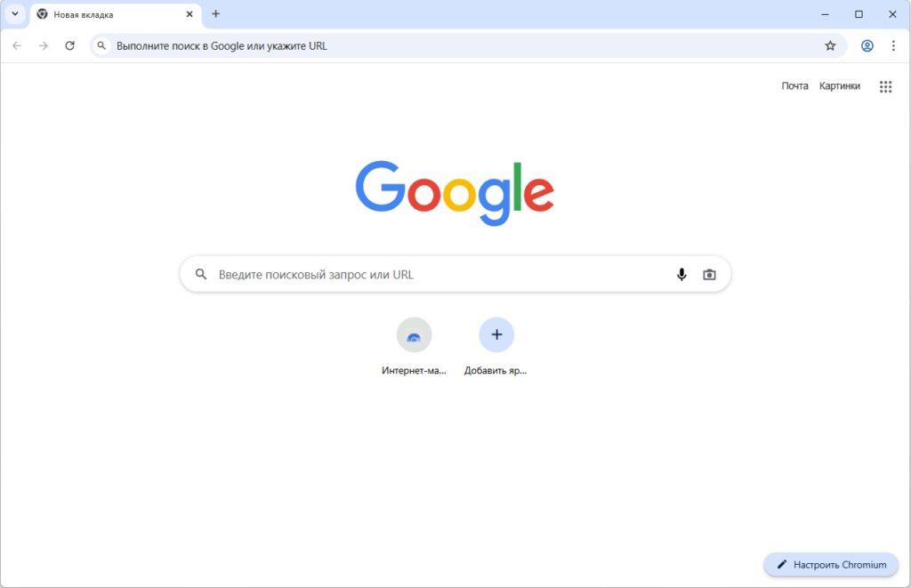The image size is (911, 588).
Task: Go forward using arrow button
Action: coord(44,46)
